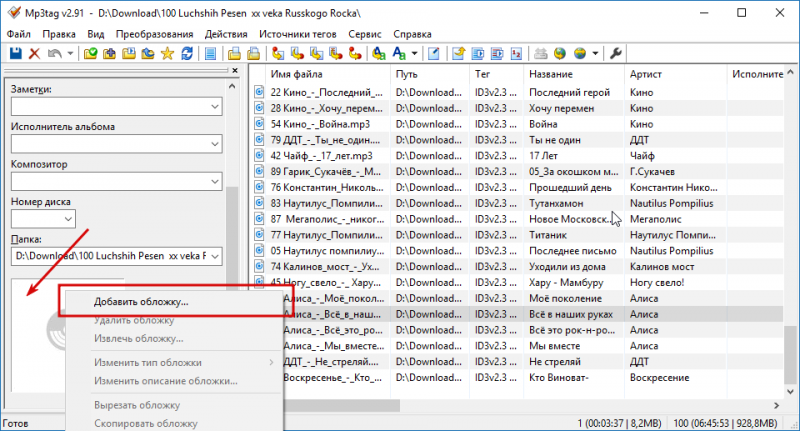The height and width of the screenshot is (431, 800).
Task: Select the row titled Тутанхамон
Action: [x=556, y=203]
